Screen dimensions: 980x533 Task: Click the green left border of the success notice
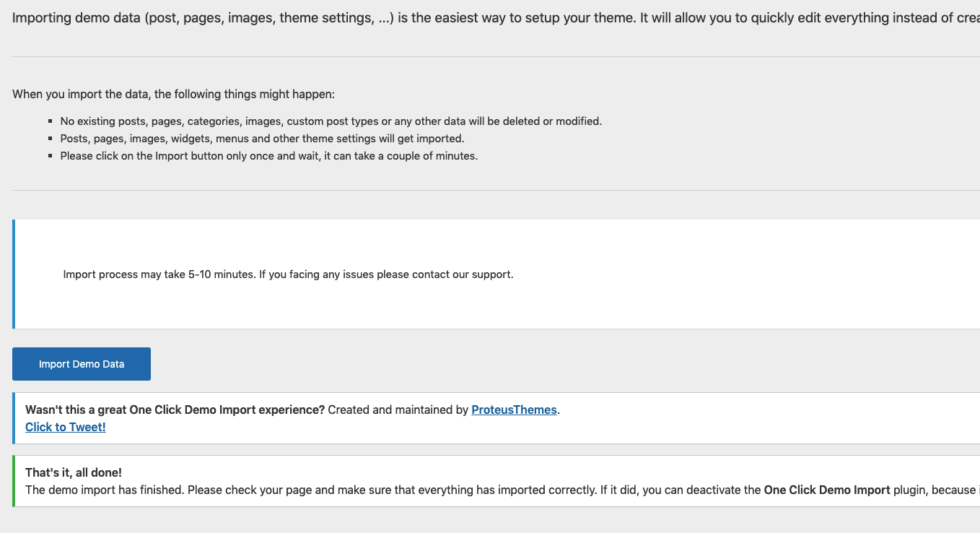(14, 481)
